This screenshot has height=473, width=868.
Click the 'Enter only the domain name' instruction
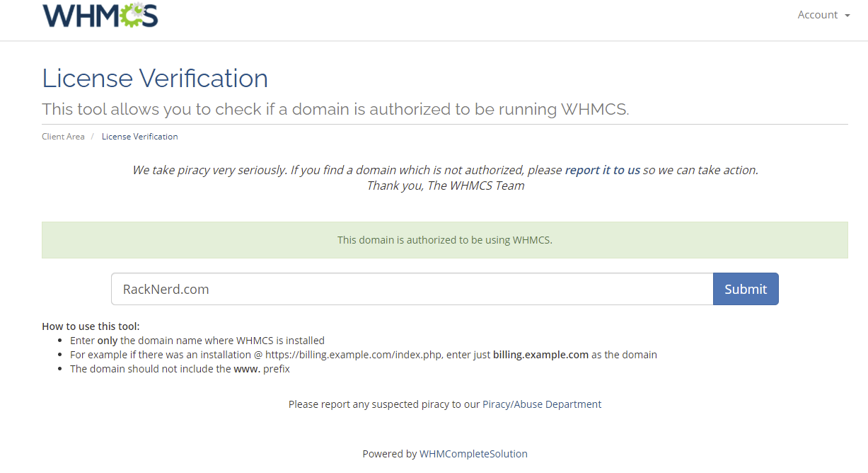(x=197, y=341)
